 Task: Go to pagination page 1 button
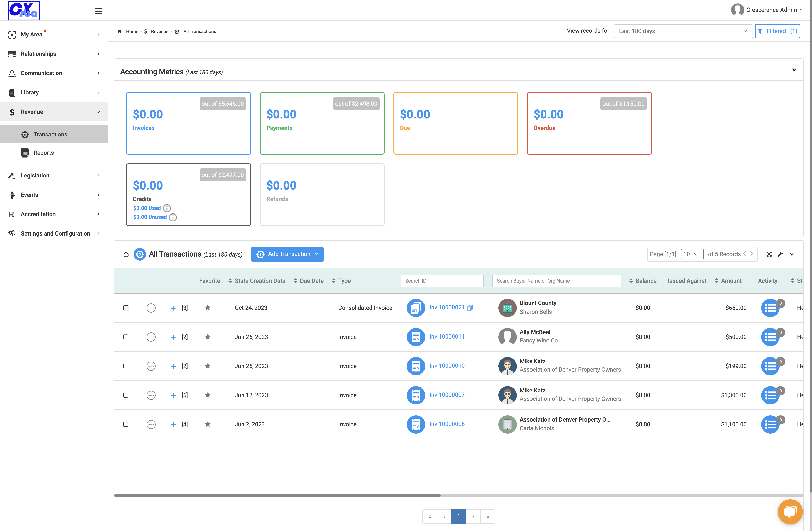458,516
